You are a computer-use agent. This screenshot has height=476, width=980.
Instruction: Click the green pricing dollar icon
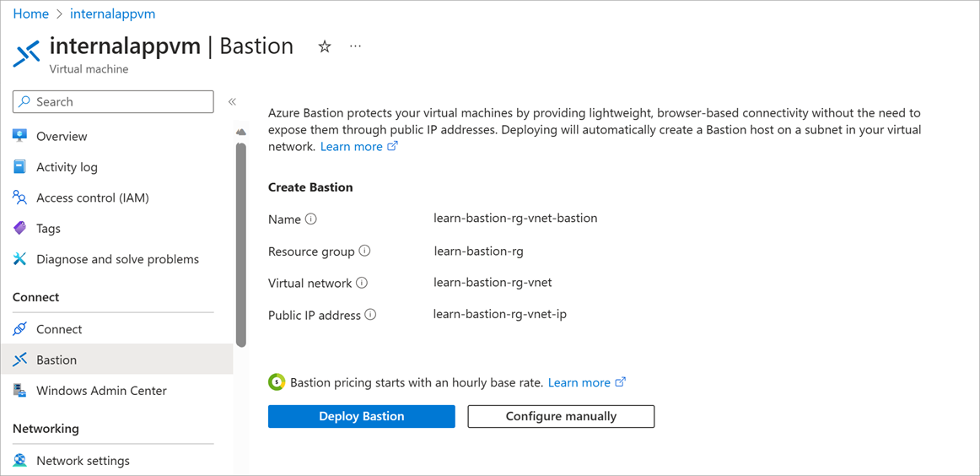click(277, 381)
